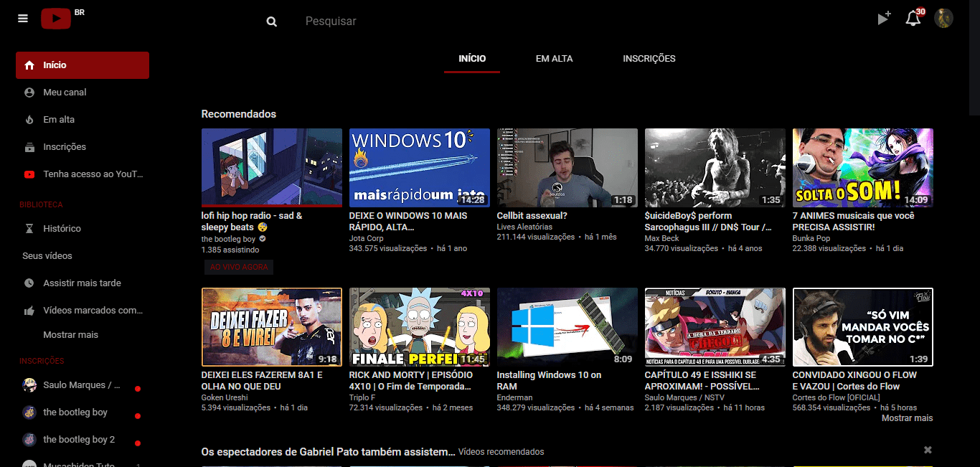980x467 pixels.
Task: Dismiss the Gabriel Pato recommendations shelf
Action: click(928, 450)
